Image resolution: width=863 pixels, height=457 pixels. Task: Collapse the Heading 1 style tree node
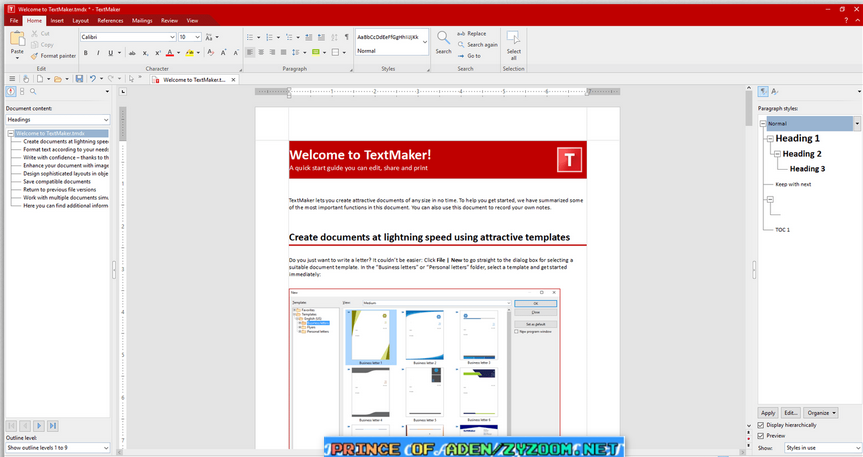pyautogui.click(x=770, y=139)
